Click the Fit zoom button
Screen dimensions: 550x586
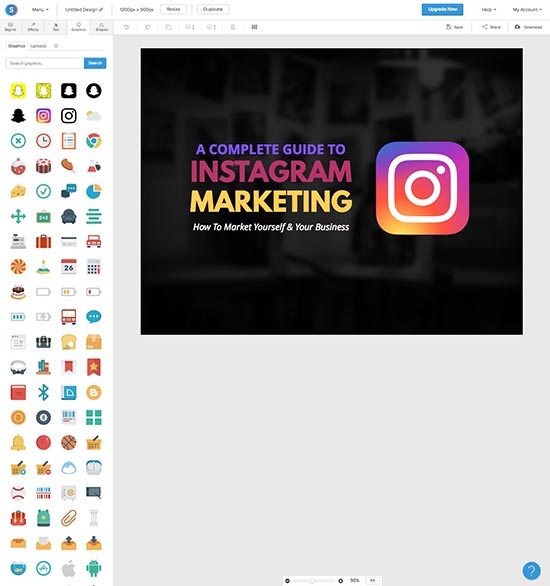tap(372, 580)
